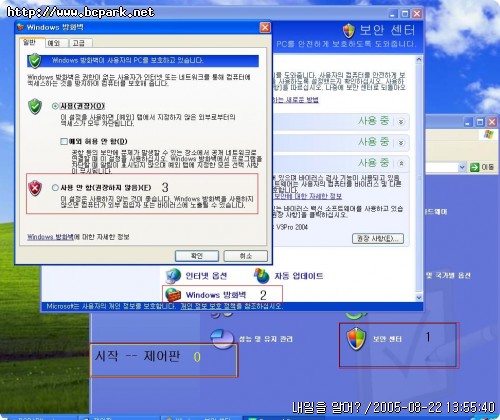The image size is (500, 420).
Task: Click the shield icon in the blue firewall status banner
Action: pyautogui.click(x=35, y=61)
